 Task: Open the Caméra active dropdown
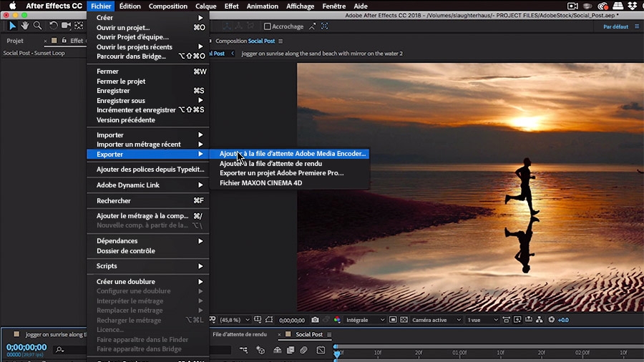pyautogui.click(x=433, y=320)
